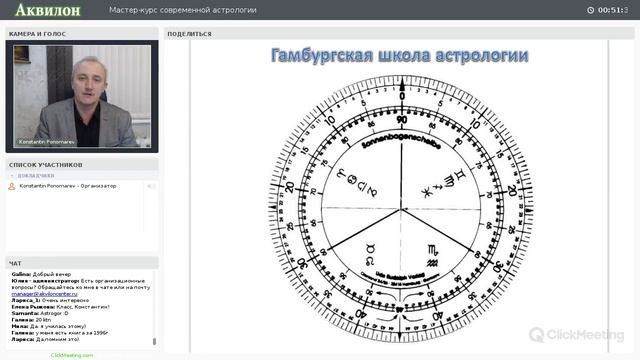Collapse the Докладчики presenters group

(x=12, y=176)
